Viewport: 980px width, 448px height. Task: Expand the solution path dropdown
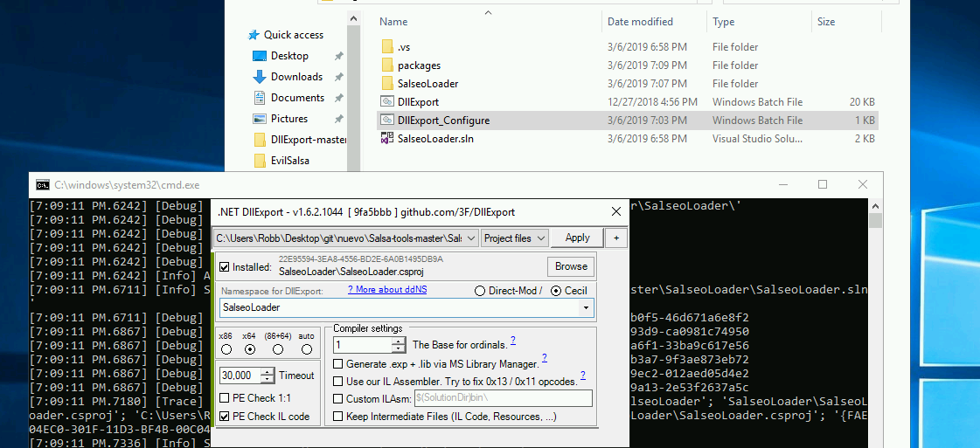pos(471,238)
